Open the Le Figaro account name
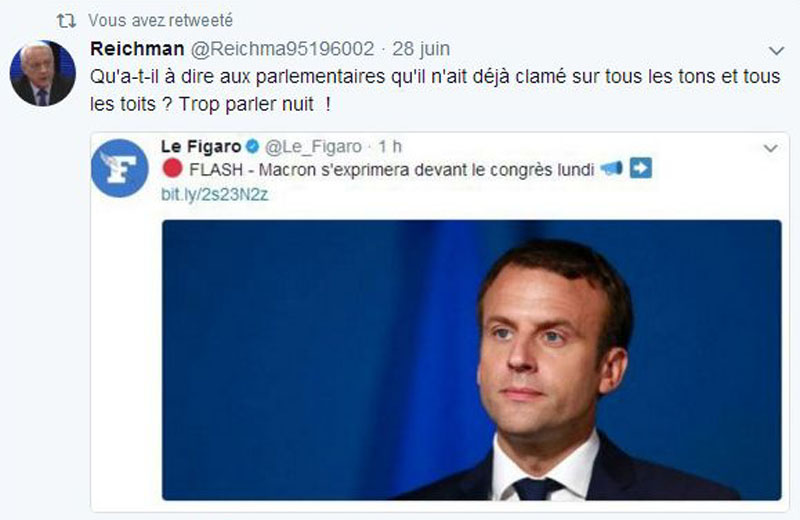This screenshot has height=520, width=800. [x=201, y=147]
